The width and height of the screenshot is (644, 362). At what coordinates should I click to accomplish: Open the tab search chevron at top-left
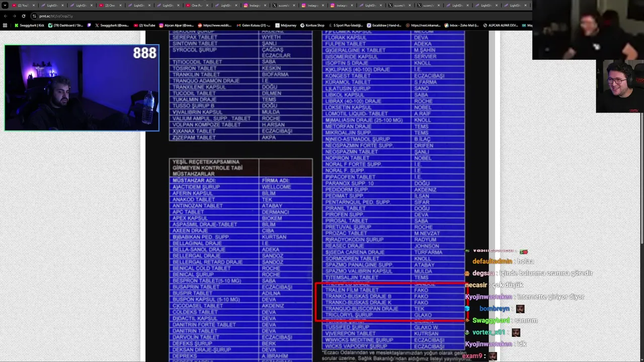pyautogui.click(x=5, y=6)
